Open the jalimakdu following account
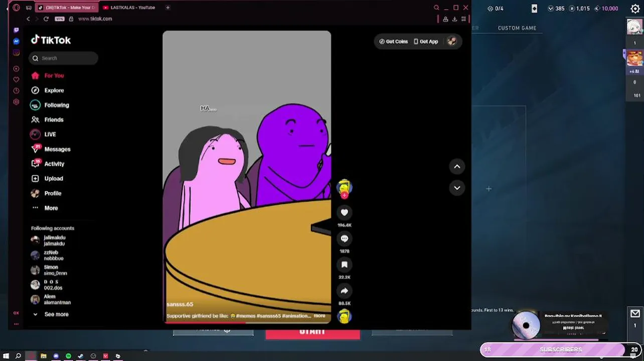This screenshot has height=361, width=644. pyautogui.click(x=48, y=241)
